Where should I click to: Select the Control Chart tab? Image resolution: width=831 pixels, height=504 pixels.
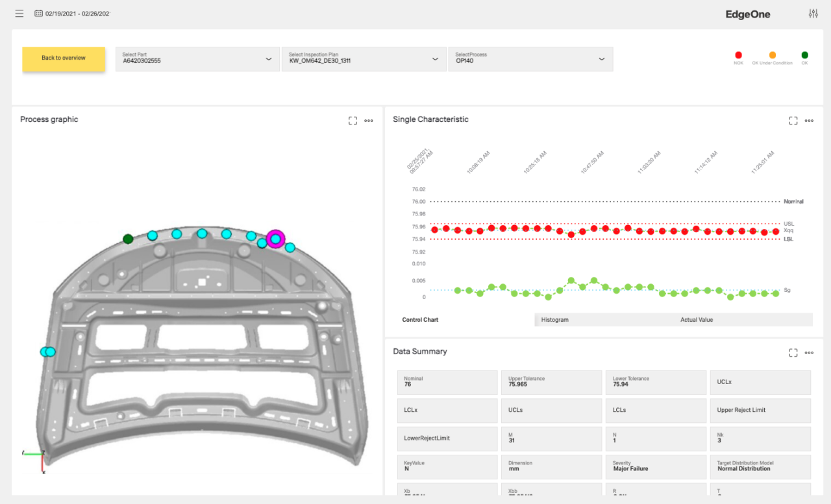(420, 320)
